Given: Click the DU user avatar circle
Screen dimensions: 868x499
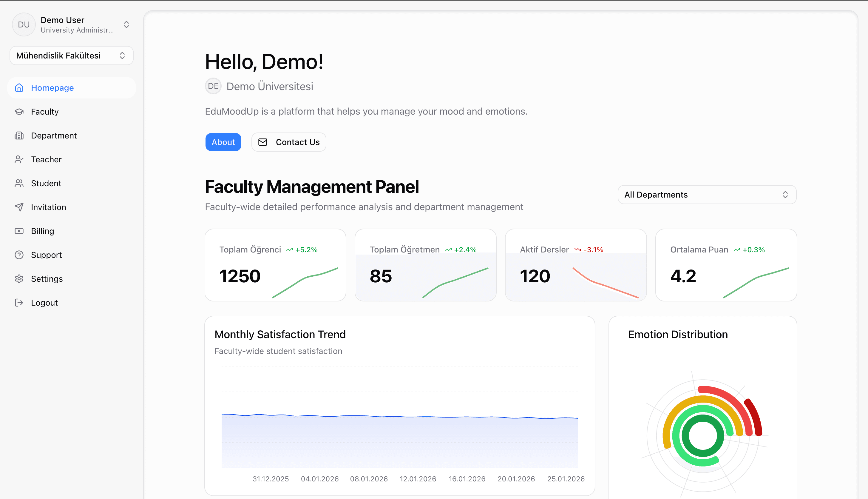Looking at the screenshot, I should (24, 24).
